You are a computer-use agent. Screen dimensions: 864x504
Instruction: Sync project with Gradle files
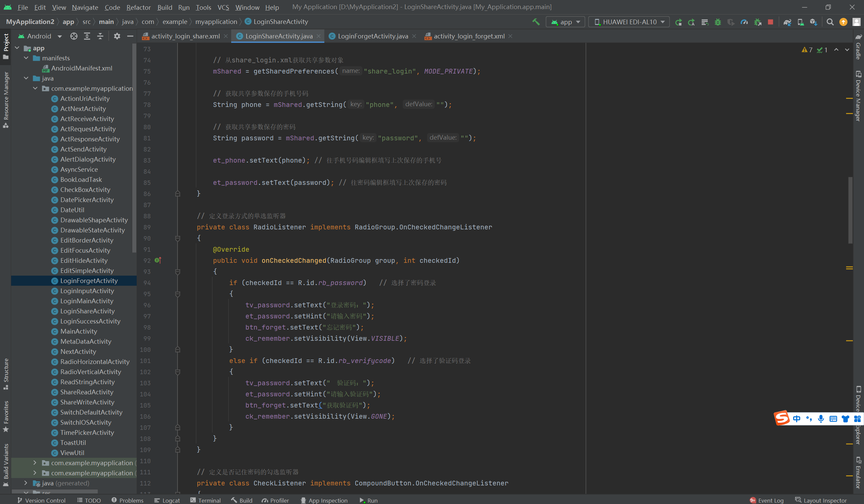coord(787,22)
